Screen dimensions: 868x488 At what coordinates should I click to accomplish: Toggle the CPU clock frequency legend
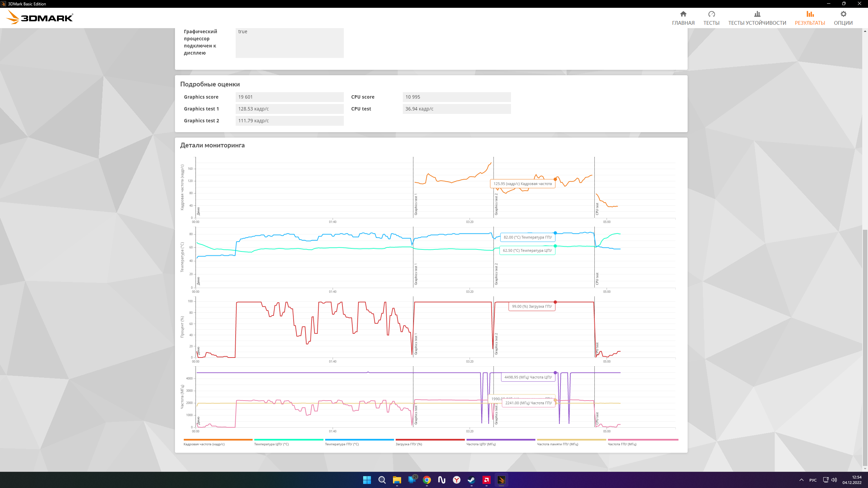pyautogui.click(x=481, y=444)
